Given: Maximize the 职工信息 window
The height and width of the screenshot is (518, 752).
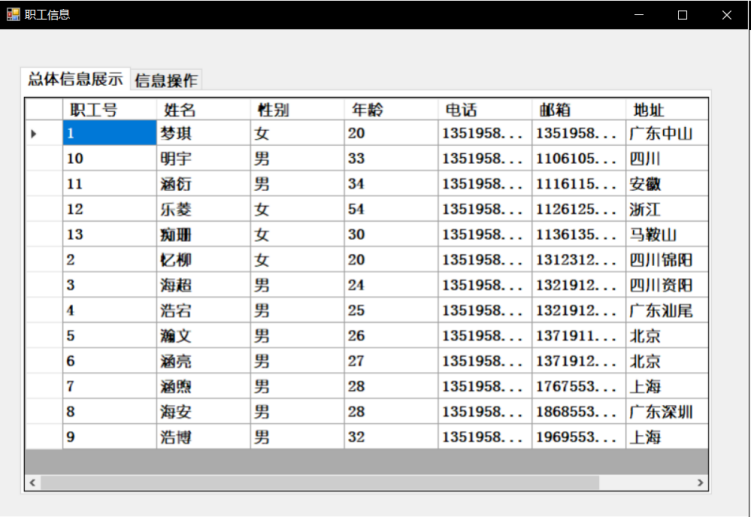Looking at the screenshot, I should point(682,15).
